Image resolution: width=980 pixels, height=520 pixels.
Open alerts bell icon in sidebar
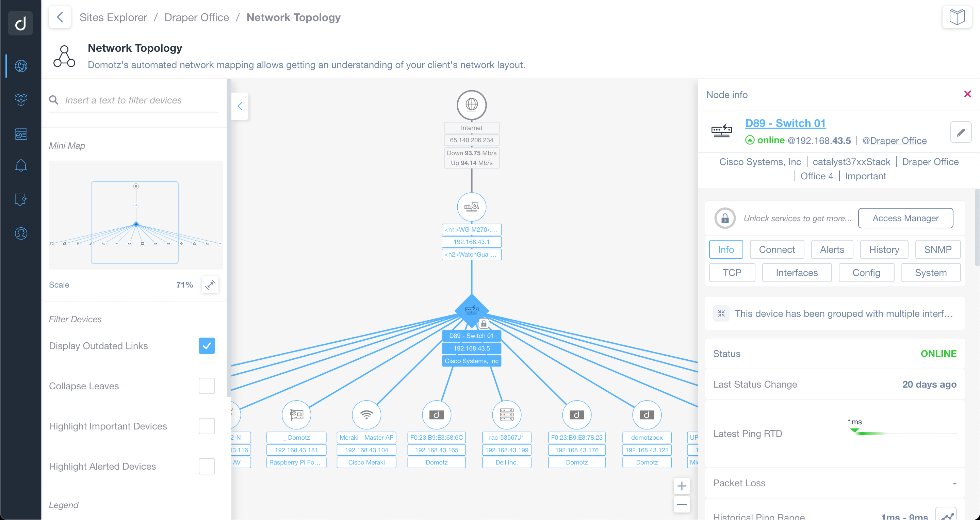pyautogui.click(x=21, y=165)
